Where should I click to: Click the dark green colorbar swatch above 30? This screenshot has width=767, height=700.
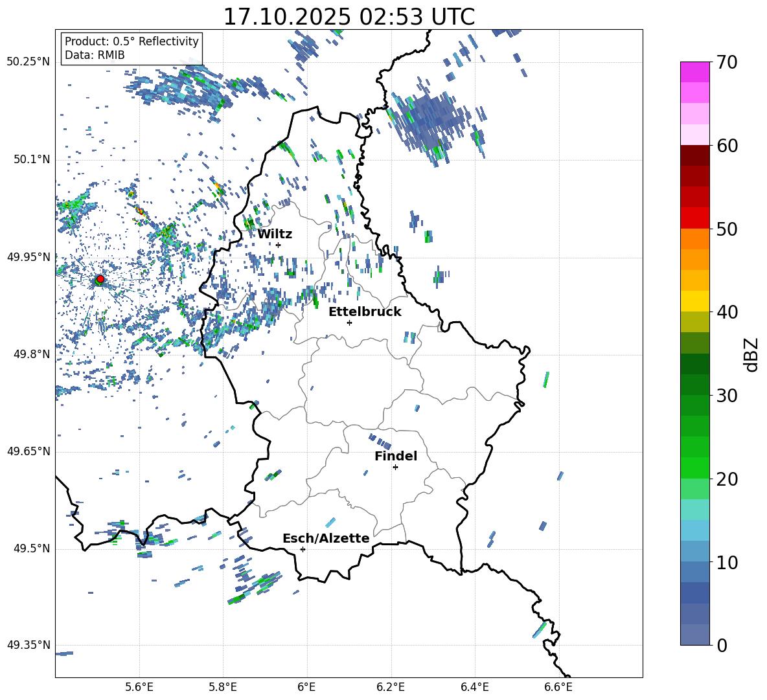[x=694, y=385]
